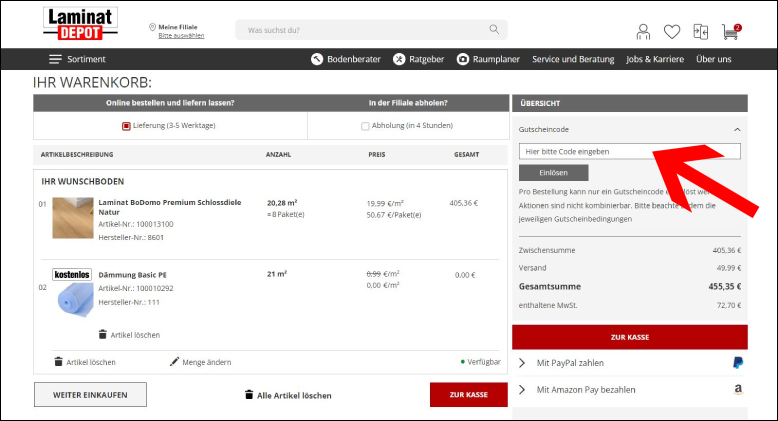Click Zur Kasse below the cart list
The width and height of the screenshot is (778, 421).
(468, 395)
